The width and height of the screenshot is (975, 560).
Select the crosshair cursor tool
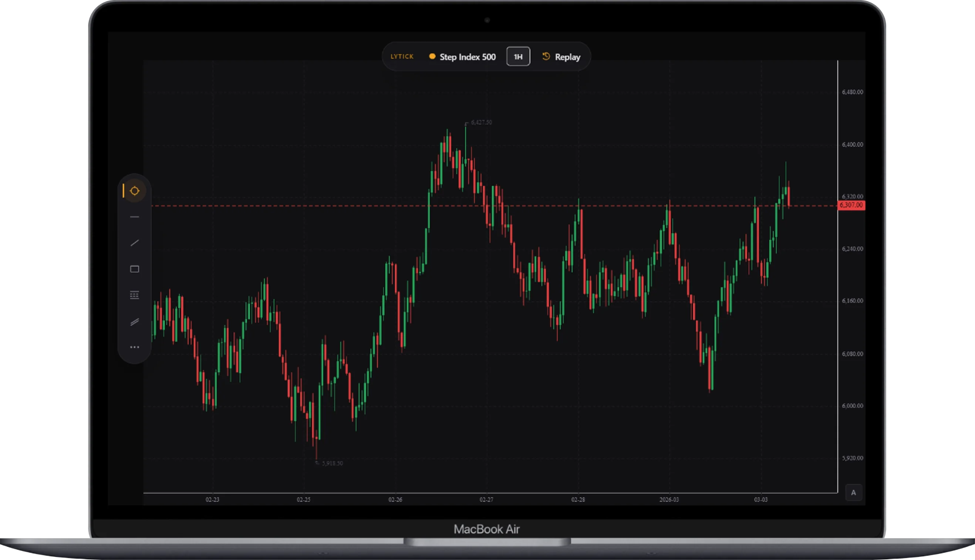[x=135, y=191]
